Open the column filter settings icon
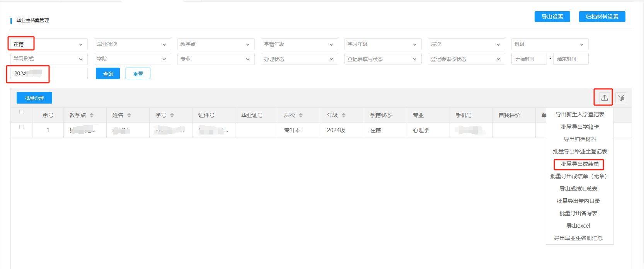Viewport: 644px width, 269px height. (x=621, y=98)
